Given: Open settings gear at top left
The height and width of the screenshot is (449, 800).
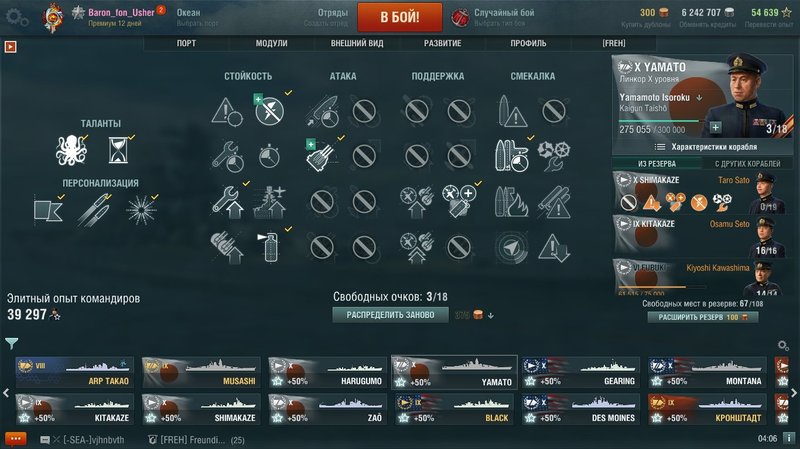Looking at the screenshot, I should coord(17,17).
